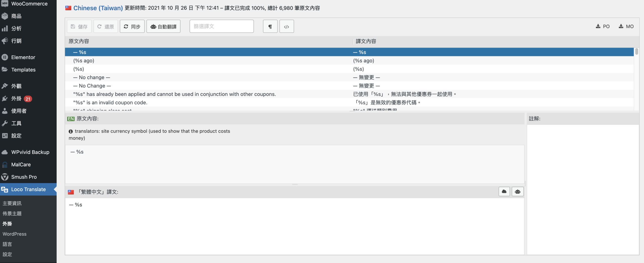Toggle code view with the </> icon
This screenshot has height=263, width=644.
[287, 26]
